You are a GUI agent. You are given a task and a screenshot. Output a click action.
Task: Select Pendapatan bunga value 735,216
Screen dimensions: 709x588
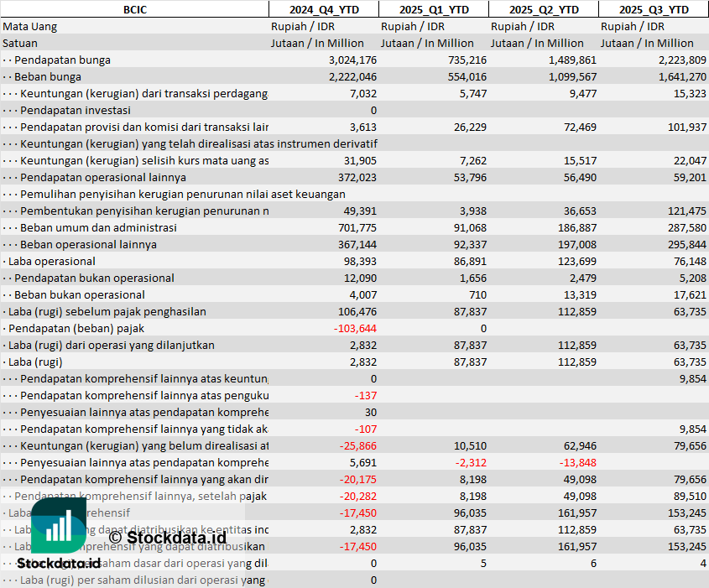[467, 60]
